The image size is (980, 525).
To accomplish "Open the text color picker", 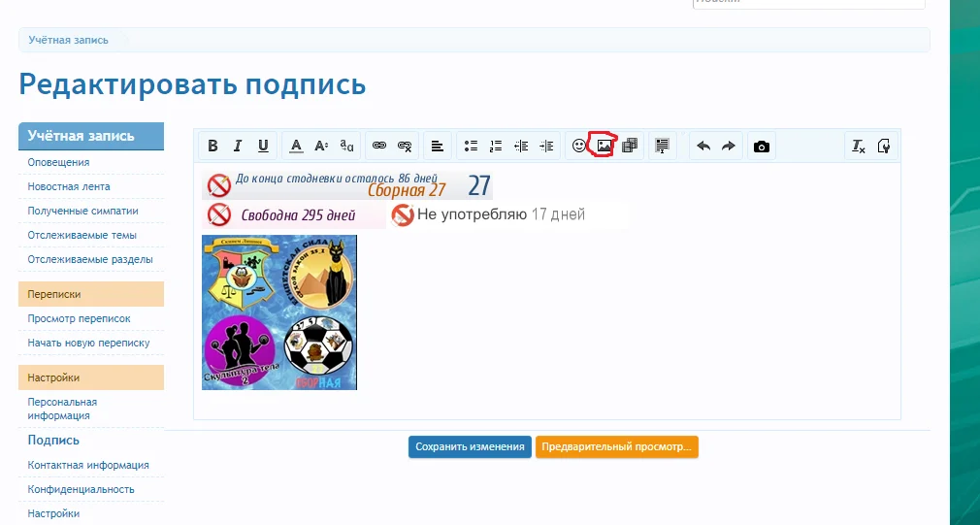I will 296,146.
